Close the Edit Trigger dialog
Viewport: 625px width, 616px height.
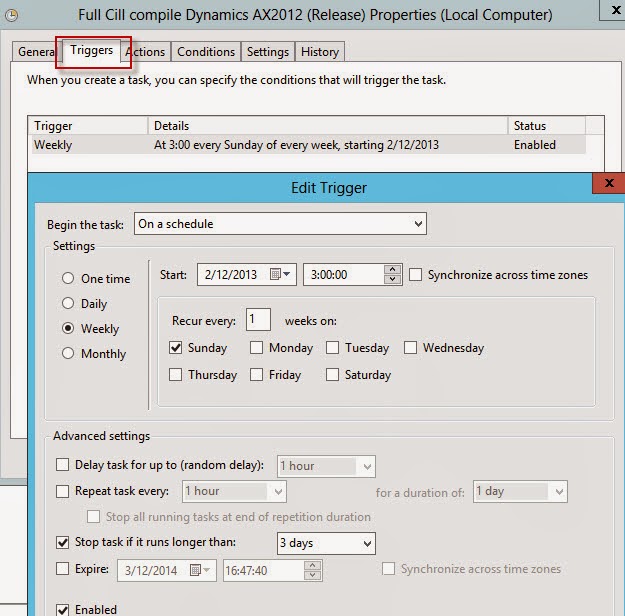coord(609,183)
